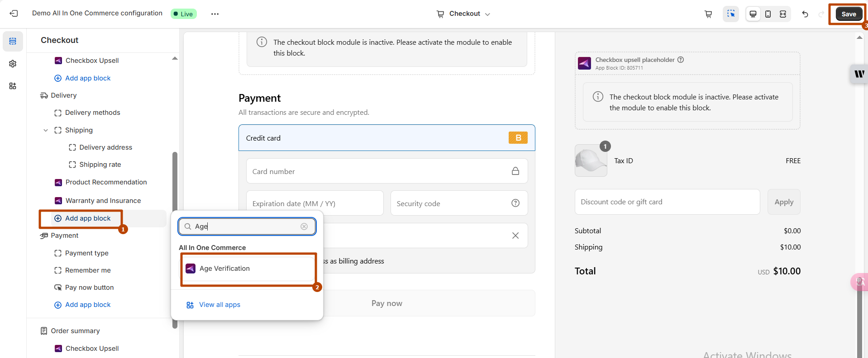The height and width of the screenshot is (358, 868).
Task: Clear the Age search field
Action: (x=304, y=226)
